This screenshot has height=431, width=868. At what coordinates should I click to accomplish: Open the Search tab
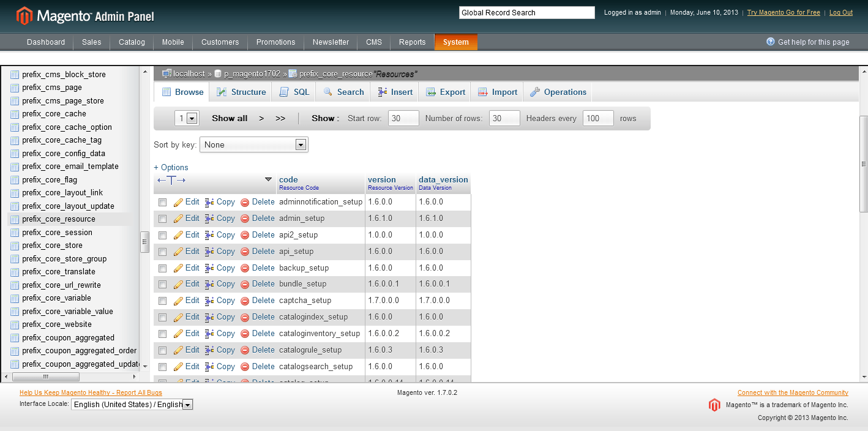point(343,91)
